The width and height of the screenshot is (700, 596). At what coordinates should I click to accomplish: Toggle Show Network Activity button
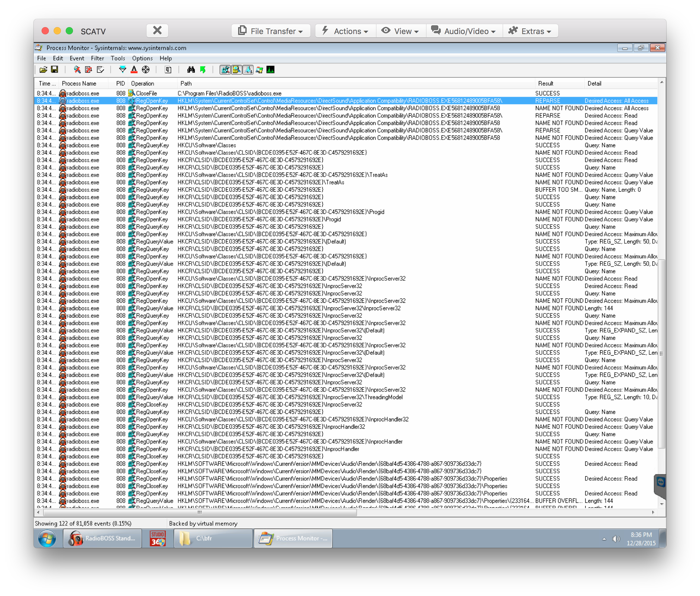248,70
